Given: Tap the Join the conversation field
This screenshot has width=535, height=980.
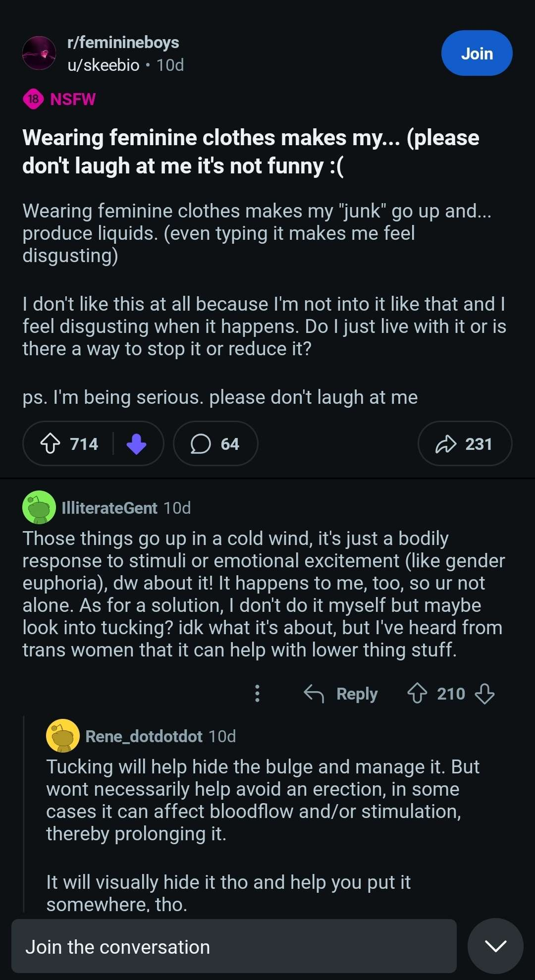Looking at the screenshot, I should pos(234,946).
